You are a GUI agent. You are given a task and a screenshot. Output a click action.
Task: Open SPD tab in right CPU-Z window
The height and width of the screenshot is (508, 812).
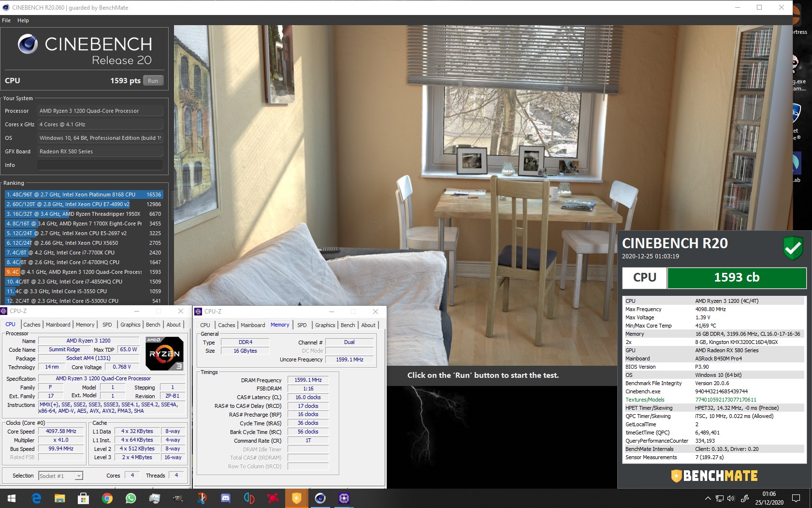(302, 325)
